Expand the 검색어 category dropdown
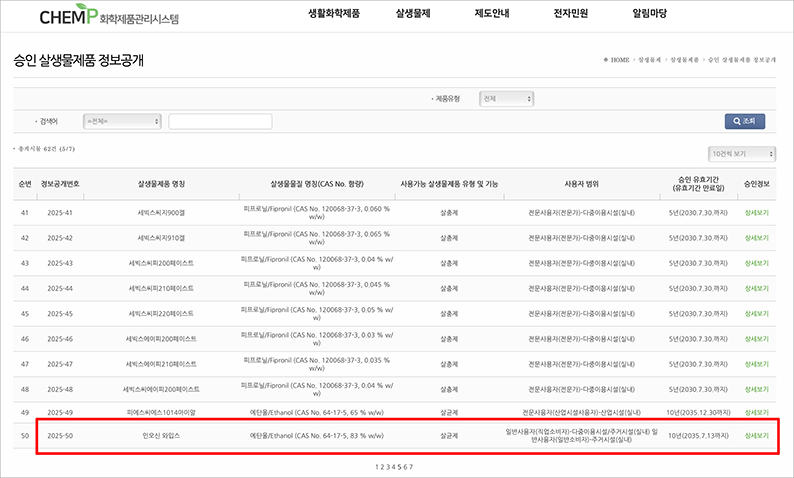The image size is (794, 478). 124,121
